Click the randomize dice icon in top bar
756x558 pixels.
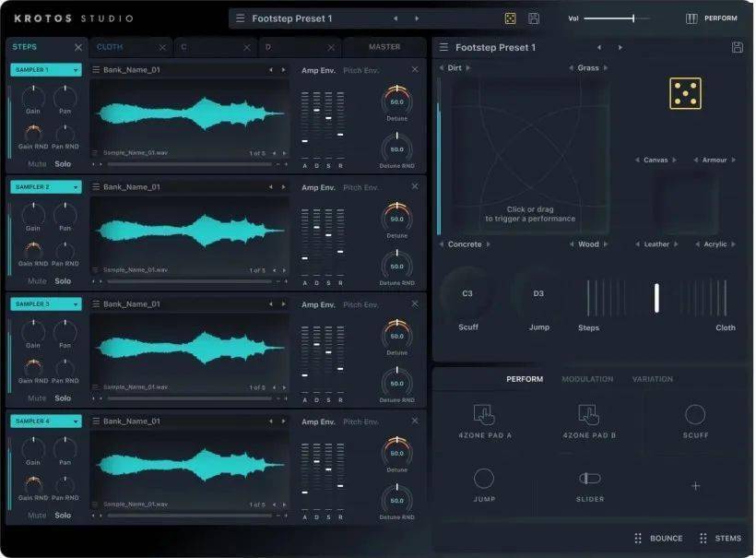pos(510,18)
